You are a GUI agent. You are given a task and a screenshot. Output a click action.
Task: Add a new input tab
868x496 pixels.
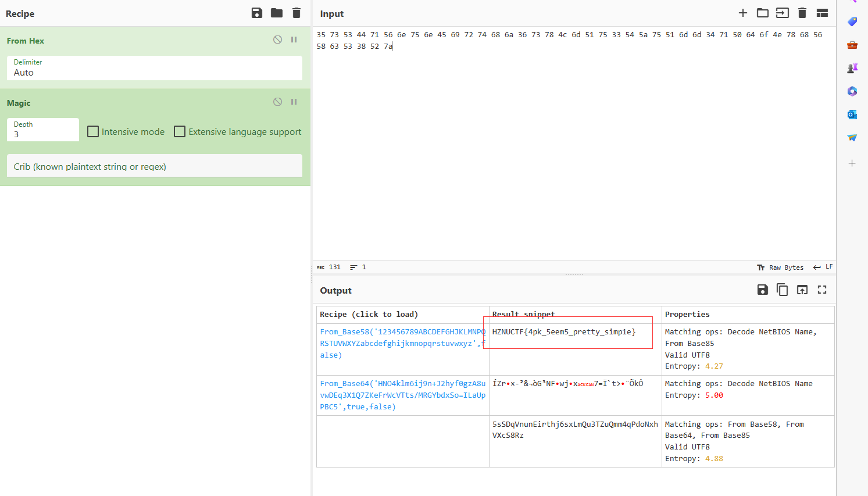(x=743, y=13)
